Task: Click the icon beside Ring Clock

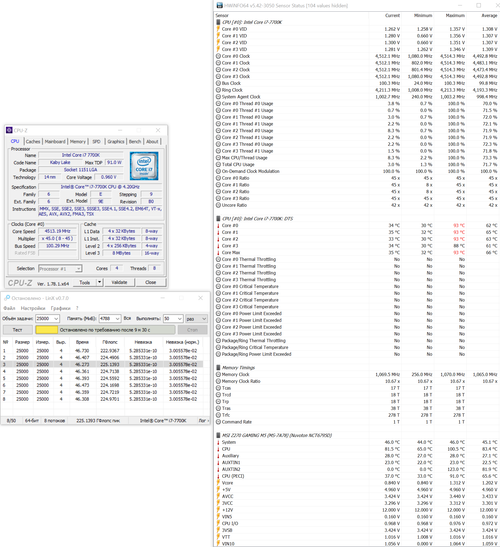Action: pos(218,90)
